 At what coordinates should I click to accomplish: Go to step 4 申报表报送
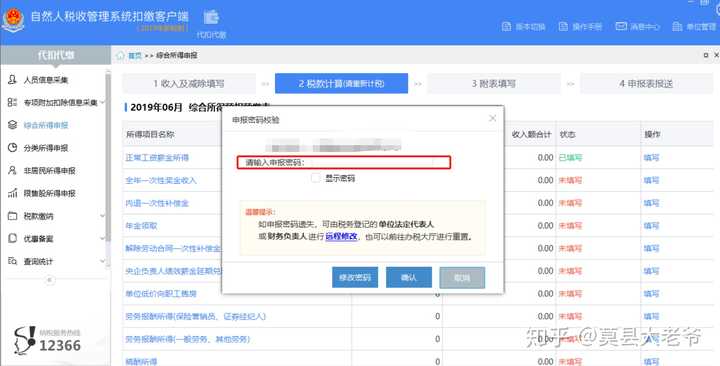pyautogui.click(x=647, y=84)
